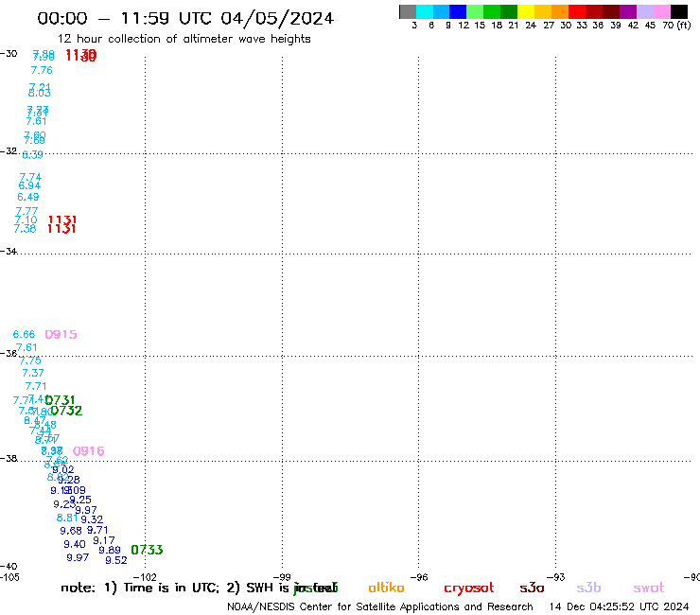Click the gray swatch in the color scale
Viewport: 700px width, 615px height.
[x=408, y=11]
